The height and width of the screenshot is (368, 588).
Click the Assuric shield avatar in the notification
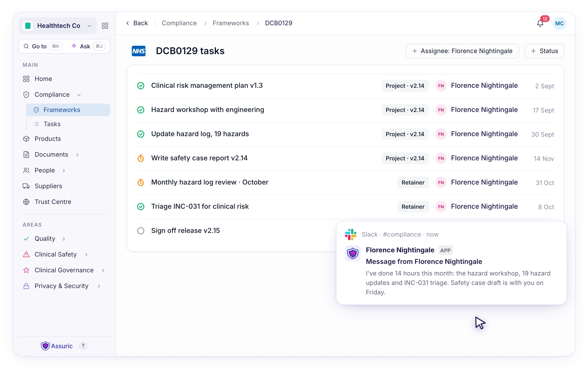pos(353,253)
